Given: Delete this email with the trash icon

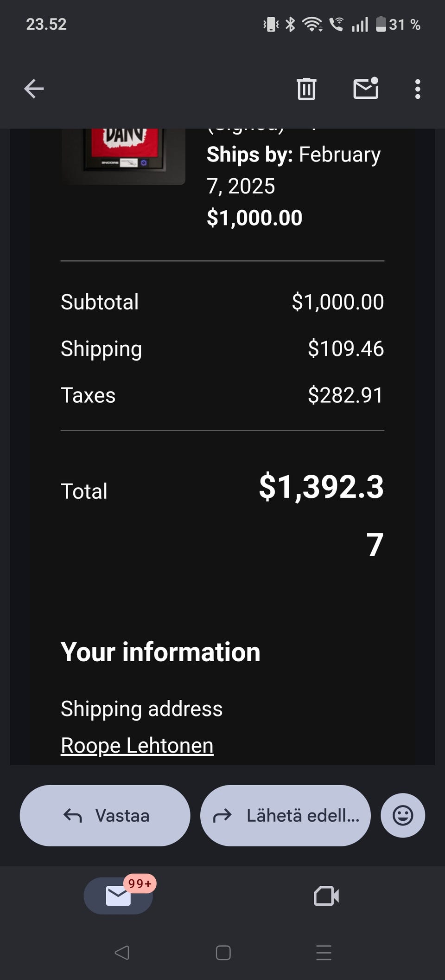Looking at the screenshot, I should pos(306,89).
